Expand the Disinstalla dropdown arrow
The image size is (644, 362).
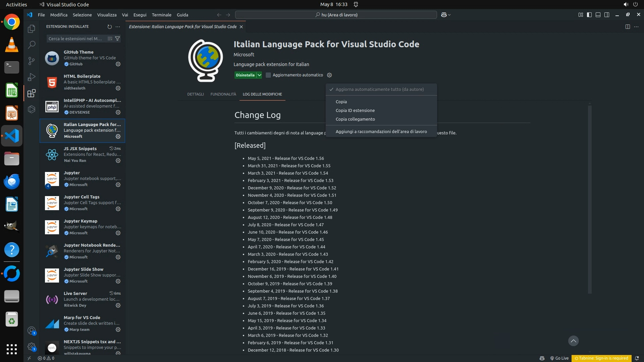(x=259, y=75)
